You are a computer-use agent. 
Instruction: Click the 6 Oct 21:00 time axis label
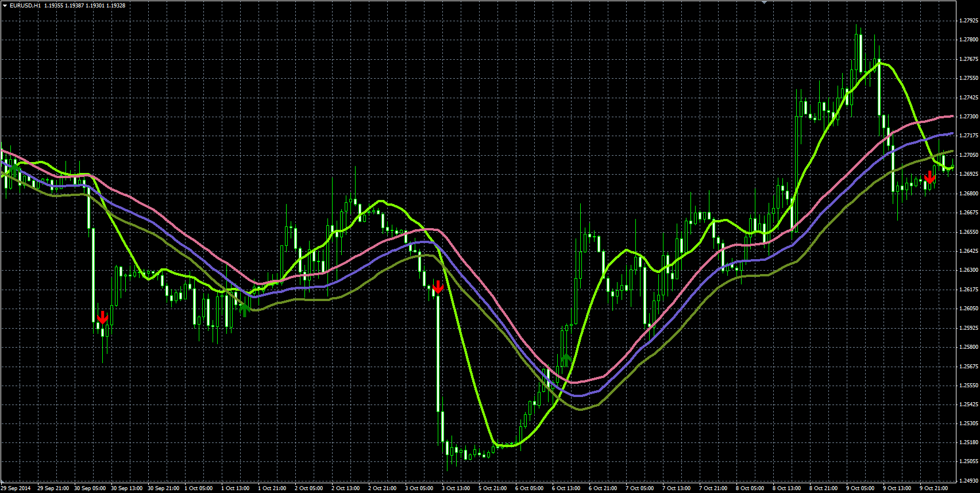[603, 488]
